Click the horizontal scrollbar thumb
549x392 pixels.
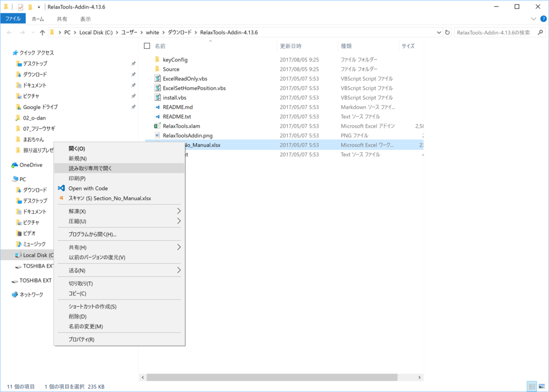pos(272,378)
